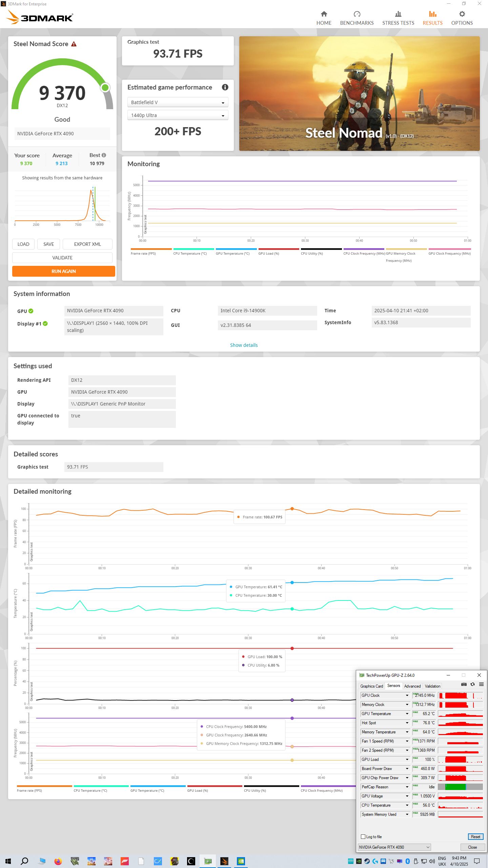Open the notification center icon
This screenshot has width=488, height=868.
click(477, 861)
